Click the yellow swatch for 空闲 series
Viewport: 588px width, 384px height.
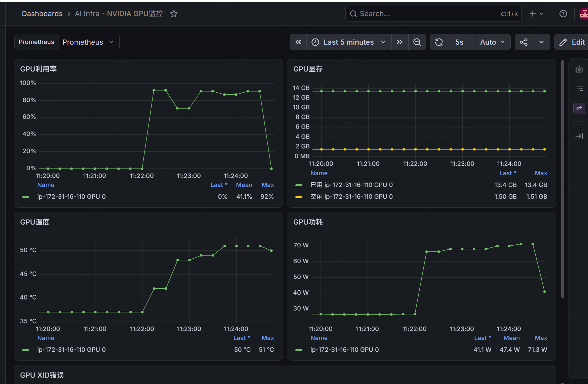pos(299,197)
